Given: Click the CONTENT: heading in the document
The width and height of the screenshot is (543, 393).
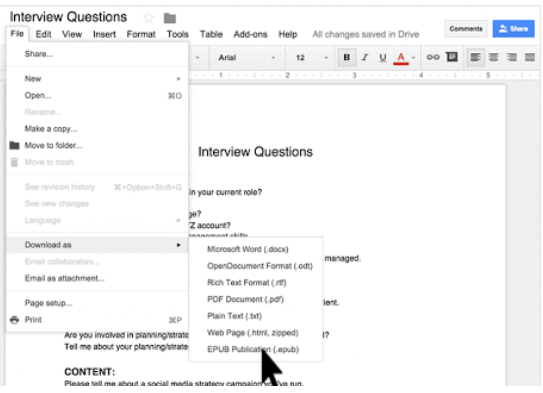Looking at the screenshot, I should (x=89, y=372).
